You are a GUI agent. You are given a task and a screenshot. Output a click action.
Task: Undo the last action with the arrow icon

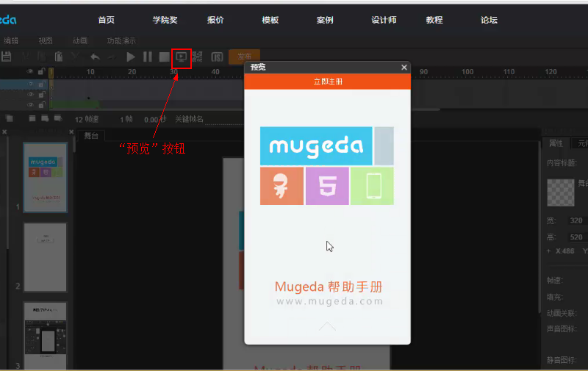(x=95, y=57)
